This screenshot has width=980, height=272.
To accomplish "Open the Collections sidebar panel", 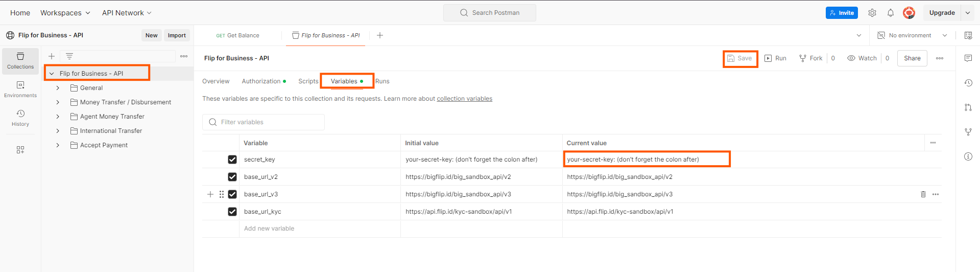I will (x=20, y=61).
